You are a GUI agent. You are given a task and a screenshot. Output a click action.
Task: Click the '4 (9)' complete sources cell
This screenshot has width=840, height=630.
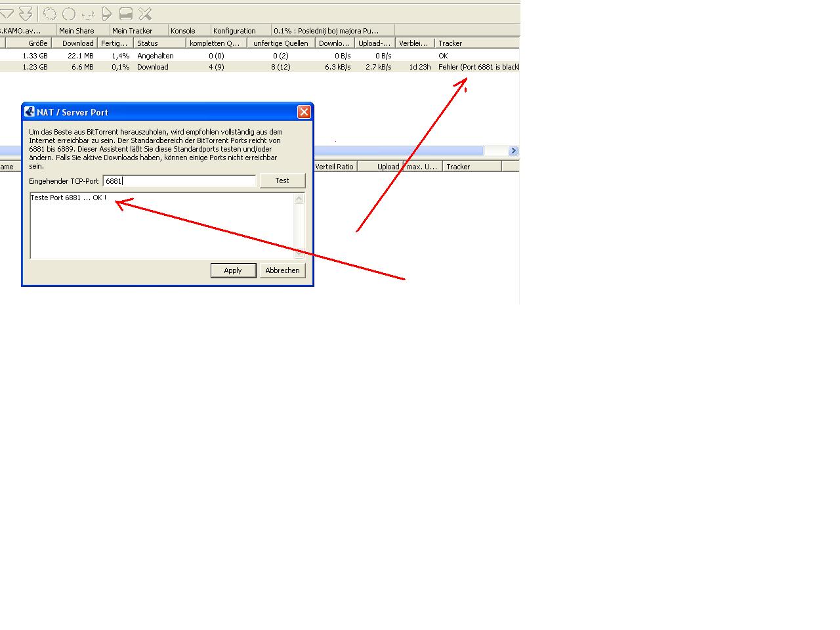tap(217, 67)
